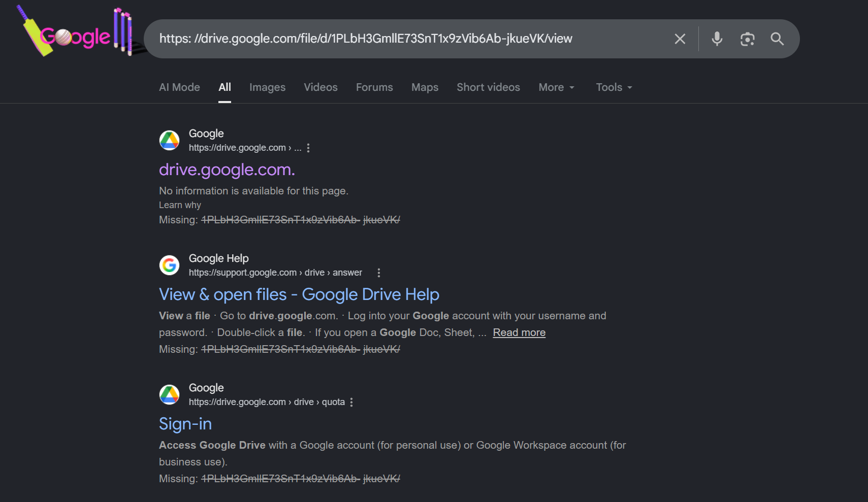Open the Short videos tab
868x502 pixels.
(x=488, y=87)
